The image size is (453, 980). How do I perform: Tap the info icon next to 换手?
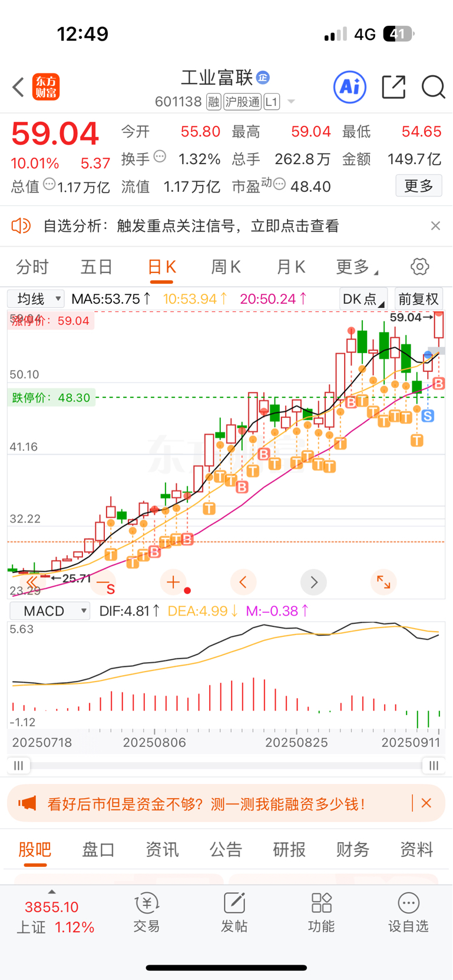pos(160,157)
